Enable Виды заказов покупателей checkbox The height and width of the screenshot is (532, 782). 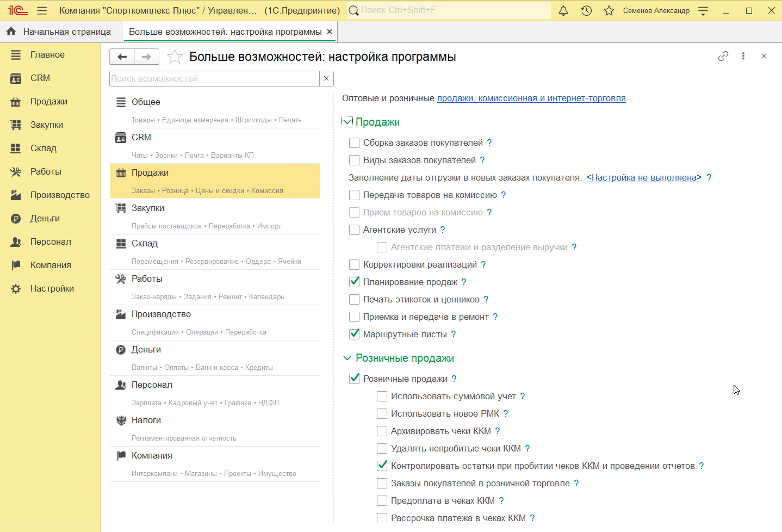354,160
